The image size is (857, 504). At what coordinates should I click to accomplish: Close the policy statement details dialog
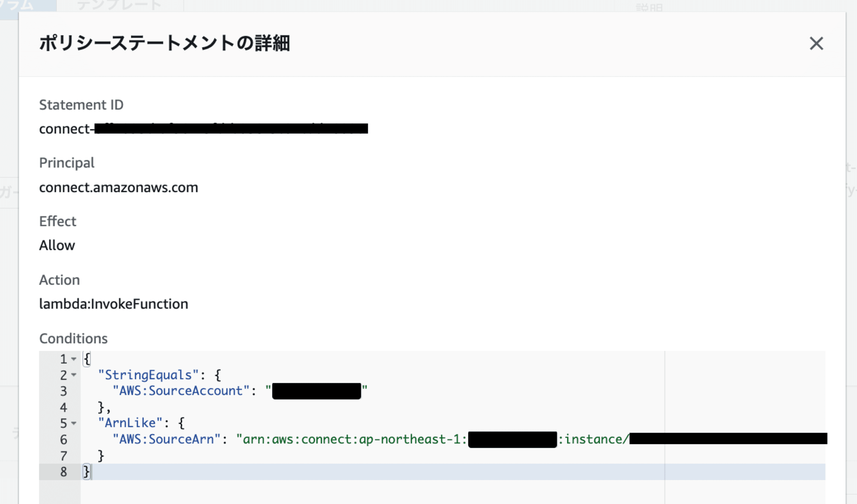816,43
